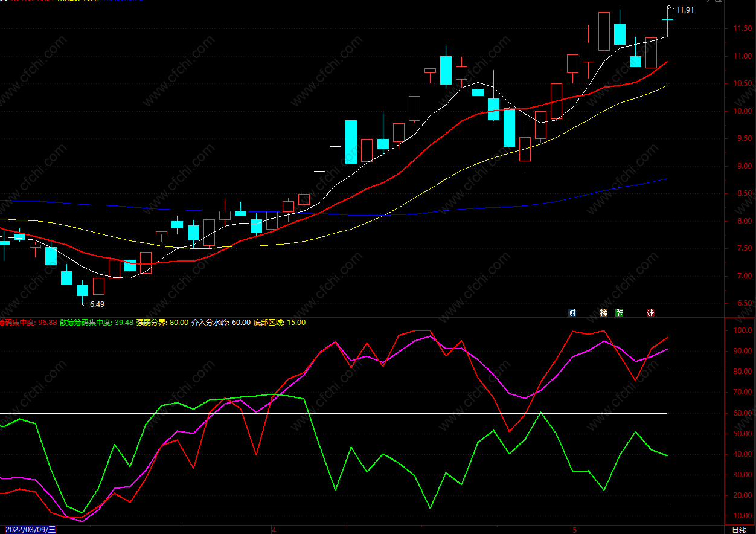The height and width of the screenshot is (534, 756).
Task: Click the 60.00 indicator axis label
Action: click(x=743, y=413)
